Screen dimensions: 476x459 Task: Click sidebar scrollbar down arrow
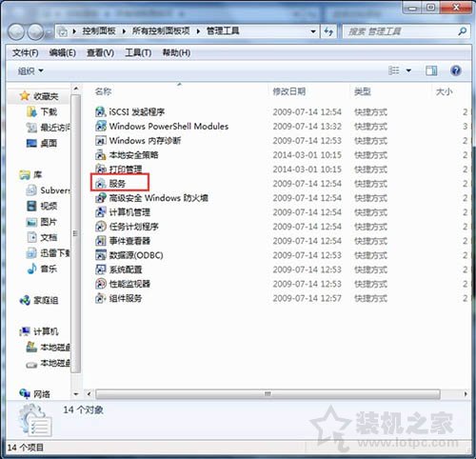pyautogui.click(x=76, y=394)
